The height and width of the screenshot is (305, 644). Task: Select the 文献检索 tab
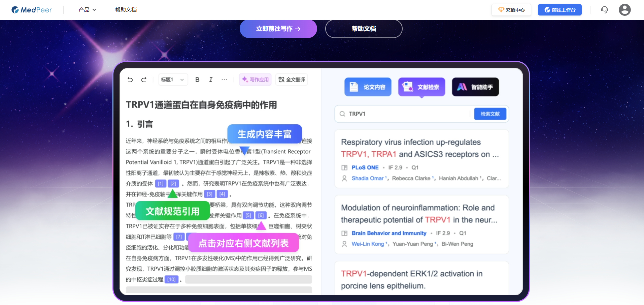click(422, 87)
